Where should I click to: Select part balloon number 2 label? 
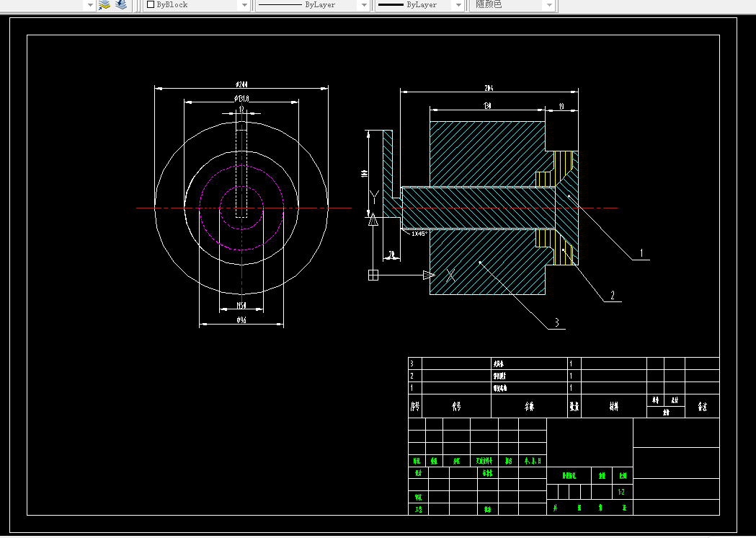[613, 295]
